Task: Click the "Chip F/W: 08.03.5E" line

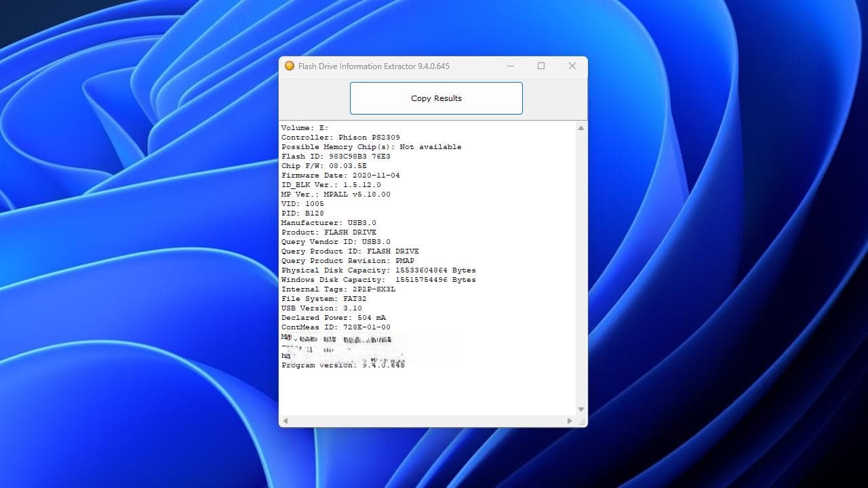Action: [x=324, y=165]
